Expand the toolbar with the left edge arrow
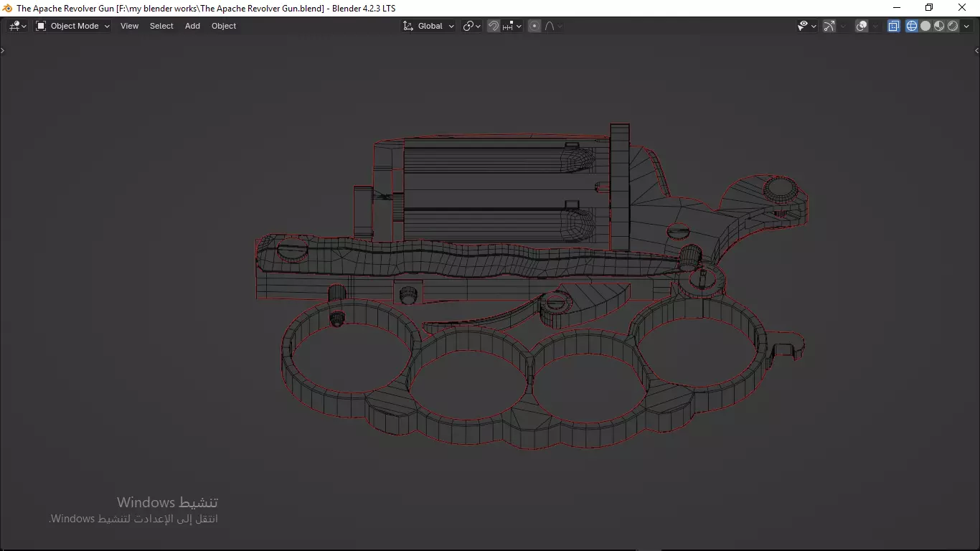The height and width of the screenshot is (551, 980). tap(3, 50)
